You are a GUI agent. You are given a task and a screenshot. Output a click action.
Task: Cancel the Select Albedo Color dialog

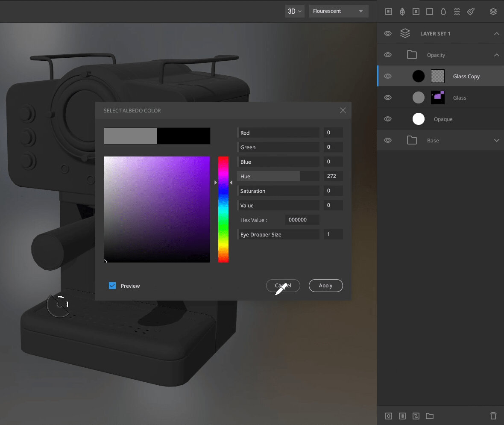[283, 286]
